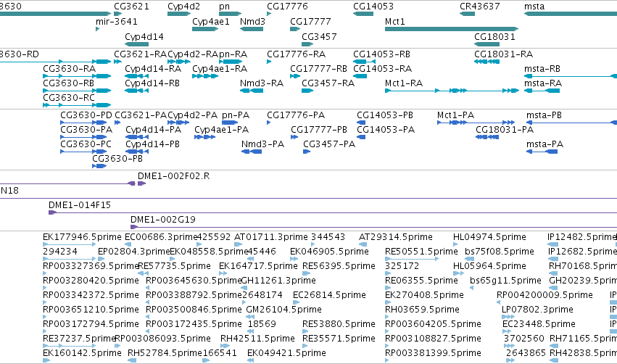This screenshot has height=364, width=617.
Task: Select the RE50551.5prime EST label
Action: pos(421,252)
